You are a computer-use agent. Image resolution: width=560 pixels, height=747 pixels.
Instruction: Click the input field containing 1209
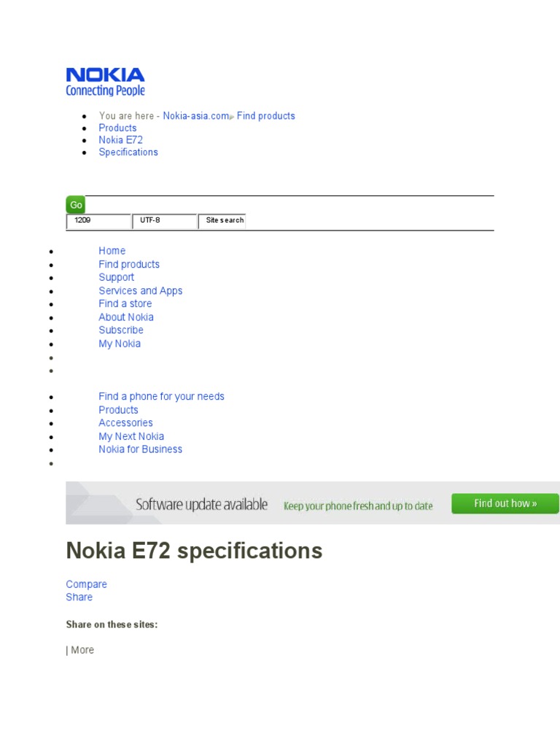98,221
